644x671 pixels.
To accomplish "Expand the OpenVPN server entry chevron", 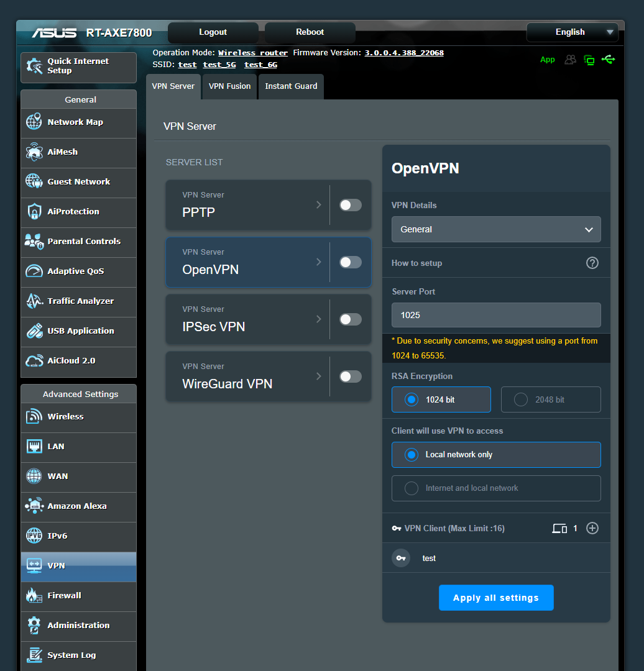I will coord(318,262).
